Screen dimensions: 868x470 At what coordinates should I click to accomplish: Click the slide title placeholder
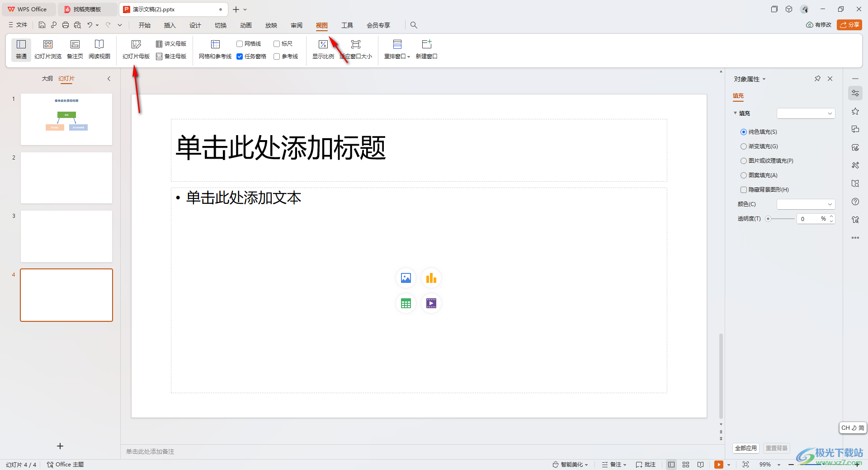(x=419, y=150)
